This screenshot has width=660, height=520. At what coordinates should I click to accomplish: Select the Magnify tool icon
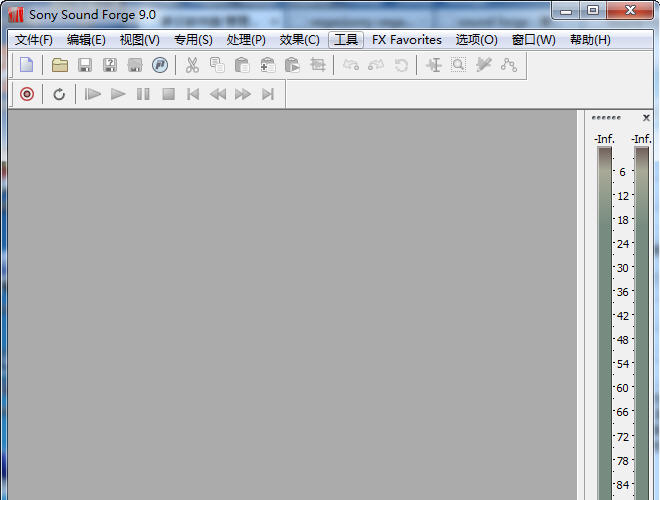pyautogui.click(x=458, y=65)
